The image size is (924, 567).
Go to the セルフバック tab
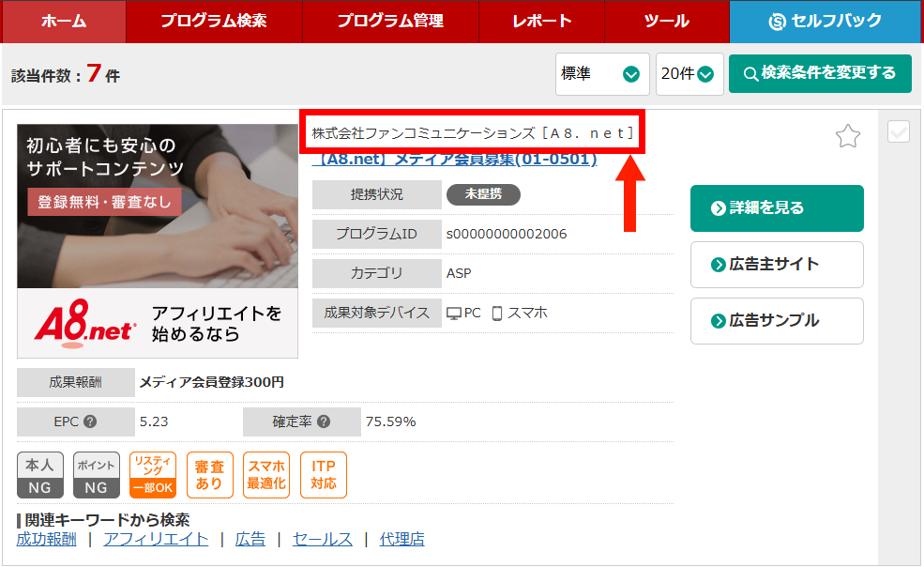(x=826, y=21)
